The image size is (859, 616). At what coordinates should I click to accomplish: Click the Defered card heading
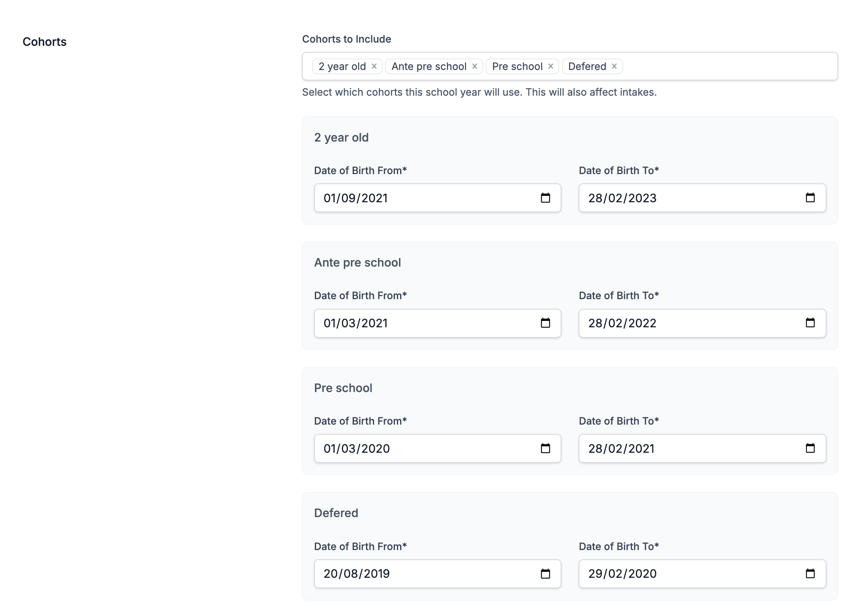(336, 513)
